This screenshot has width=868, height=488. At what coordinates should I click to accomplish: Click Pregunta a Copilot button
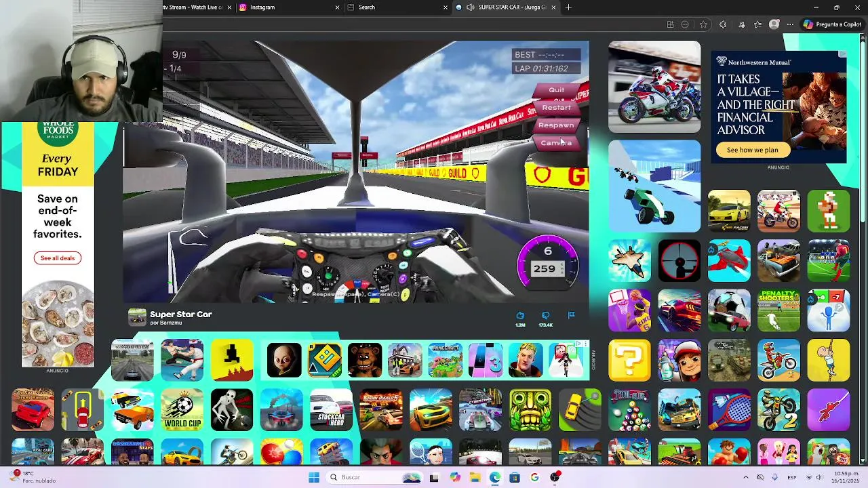(832, 24)
